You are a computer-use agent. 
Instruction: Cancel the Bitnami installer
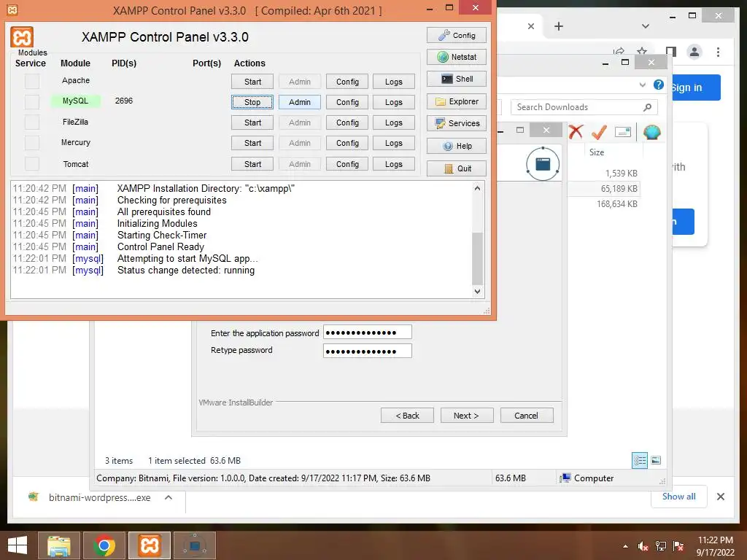click(527, 416)
